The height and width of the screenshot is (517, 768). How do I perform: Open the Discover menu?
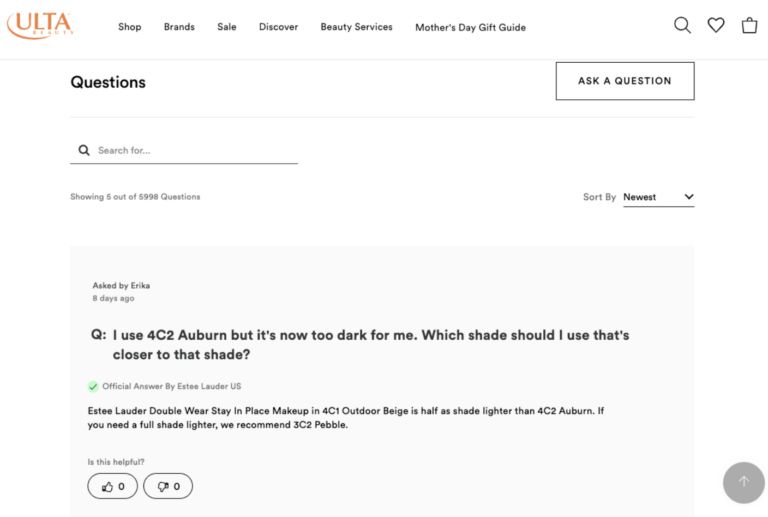click(x=278, y=27)
